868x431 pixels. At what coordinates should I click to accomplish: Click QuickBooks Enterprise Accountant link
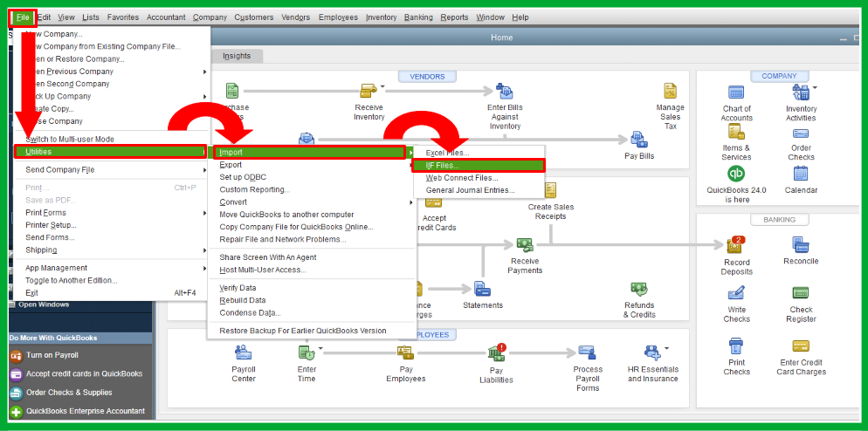coord(86,411)
